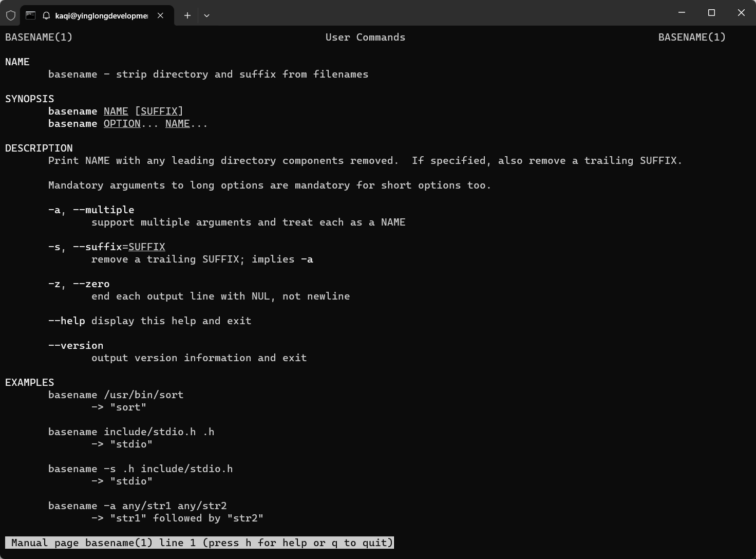Click the right BASENAME(1) header
Image resolution: width=756 pixels, height=559 pixels.
tap(692, 37)
